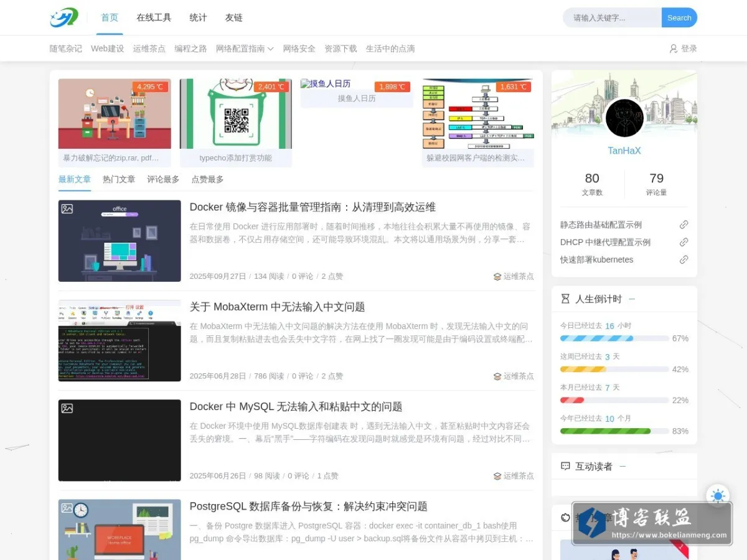Open the site logo homepage link
This screenshot has height=560, width=747.
pos(64,17)
